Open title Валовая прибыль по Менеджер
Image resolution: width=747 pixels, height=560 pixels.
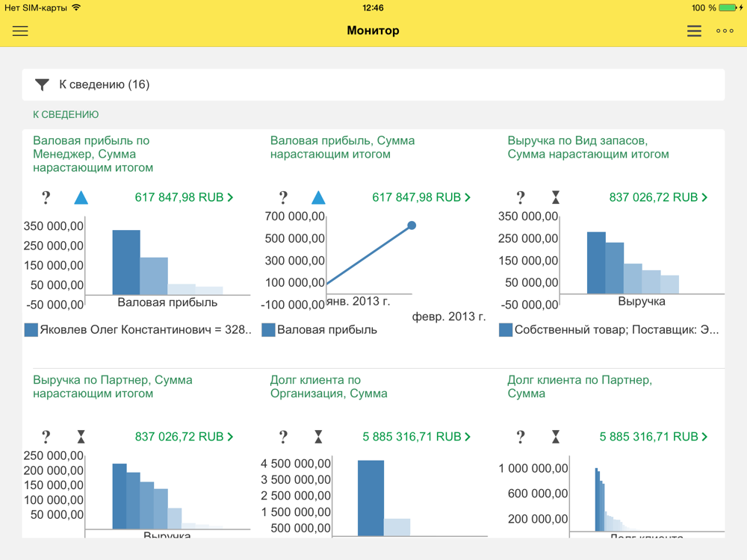(93, 155)
